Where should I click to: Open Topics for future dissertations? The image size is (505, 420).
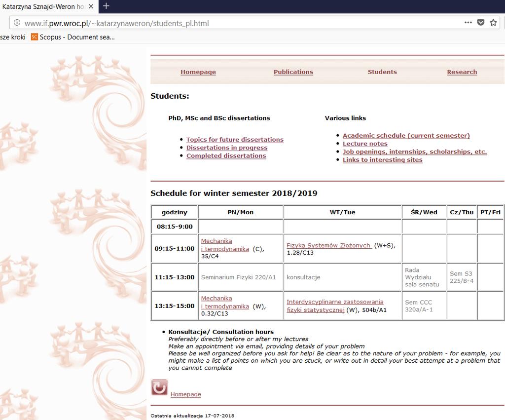[235, 140]
